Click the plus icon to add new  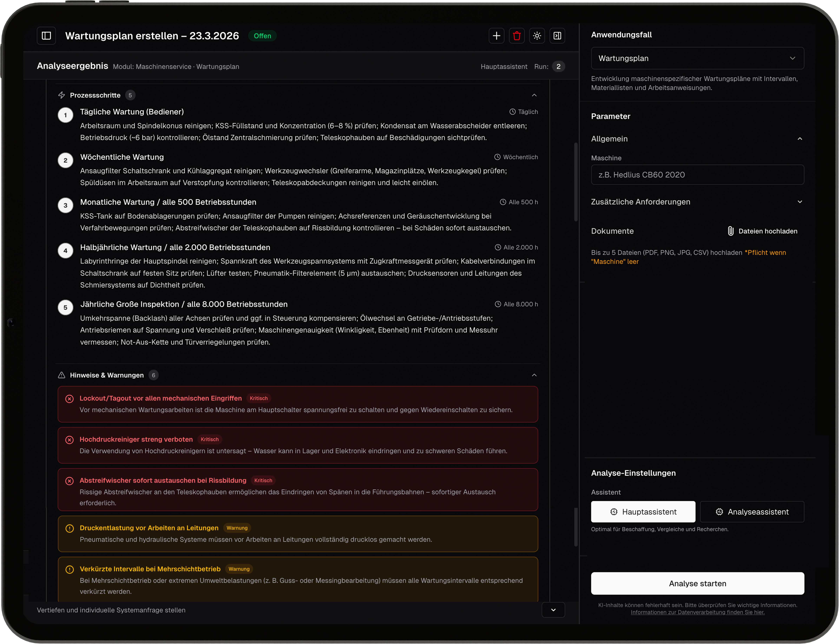point(496,36)
